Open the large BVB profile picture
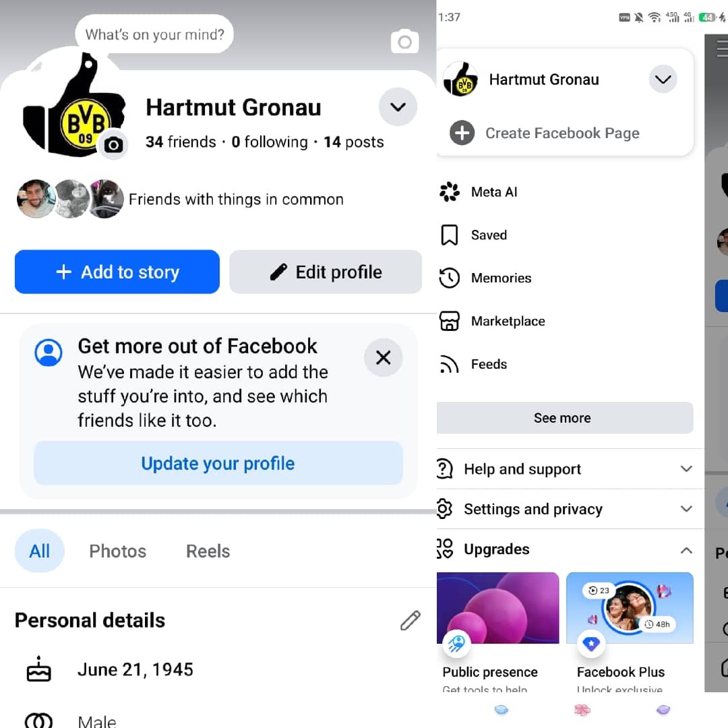This screenshot has height=728, width=728. [x=74, y=105]
